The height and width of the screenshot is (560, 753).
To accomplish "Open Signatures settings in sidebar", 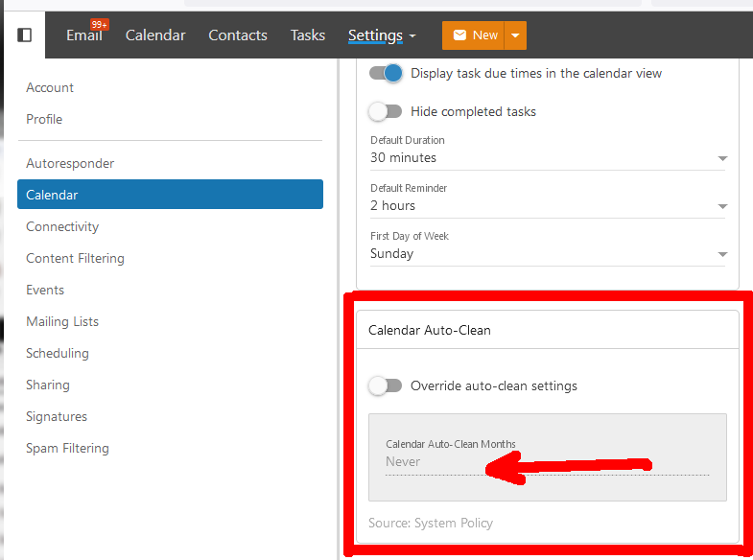I will point(57,416).
